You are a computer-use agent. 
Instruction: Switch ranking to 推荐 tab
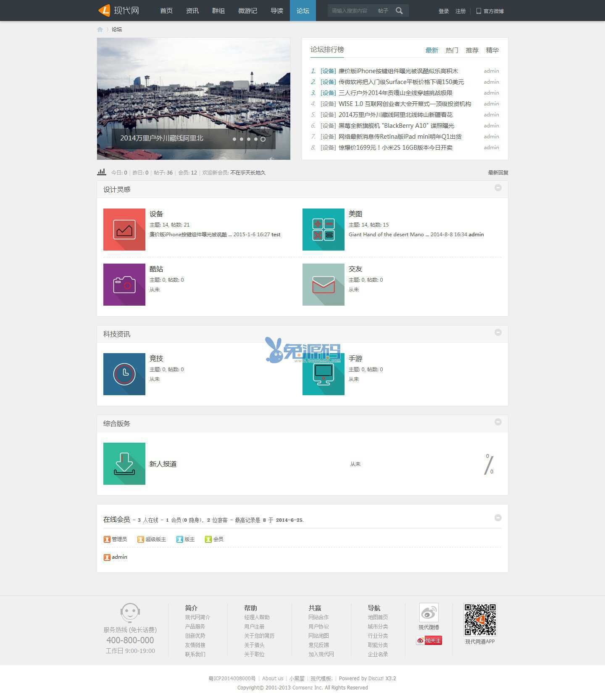tap(472, 50)
